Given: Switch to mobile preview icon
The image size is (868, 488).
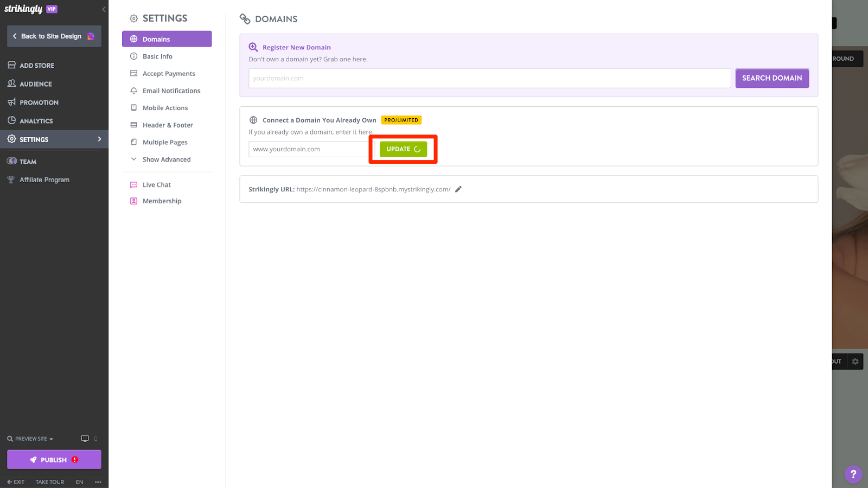Looking at the screenshot, I should [96, 439].
